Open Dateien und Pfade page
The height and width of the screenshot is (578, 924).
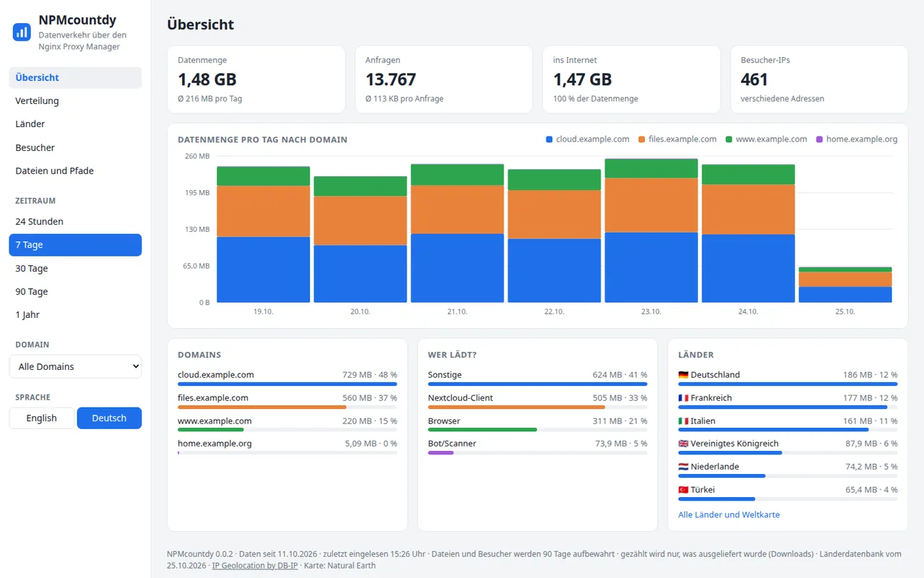(x=75, y=171)
